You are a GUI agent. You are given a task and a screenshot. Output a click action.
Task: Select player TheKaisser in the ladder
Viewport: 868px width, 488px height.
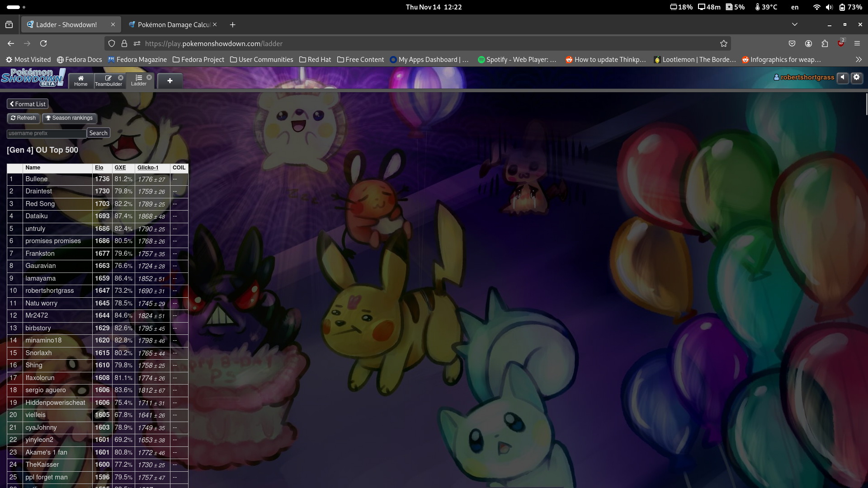[42, 465]
